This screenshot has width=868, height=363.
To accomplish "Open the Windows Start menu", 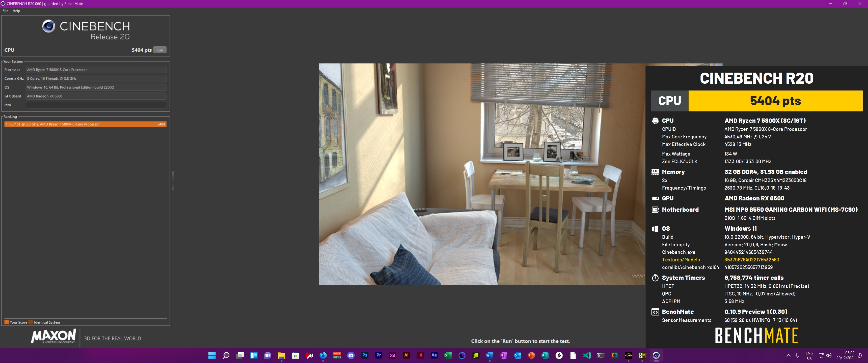I will tap(212, 355).
